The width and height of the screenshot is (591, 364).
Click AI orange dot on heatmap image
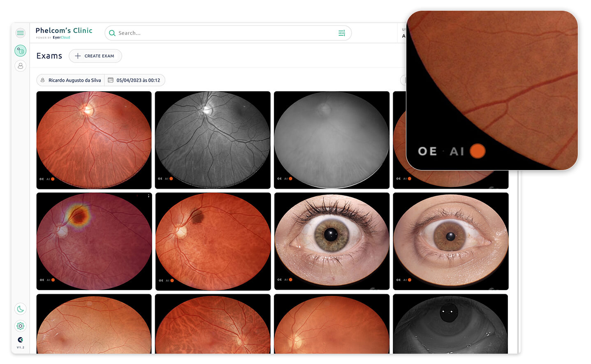(53, 280)
